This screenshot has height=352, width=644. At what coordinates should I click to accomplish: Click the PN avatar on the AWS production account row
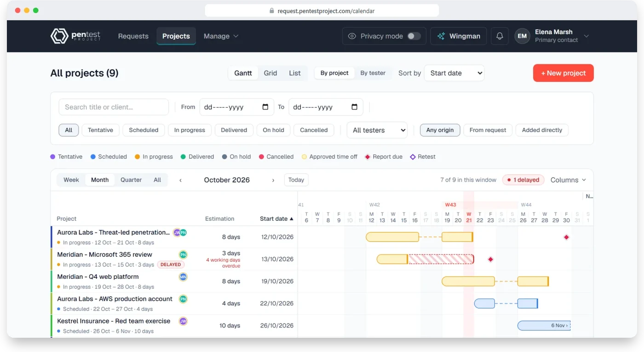pos(183,299)
